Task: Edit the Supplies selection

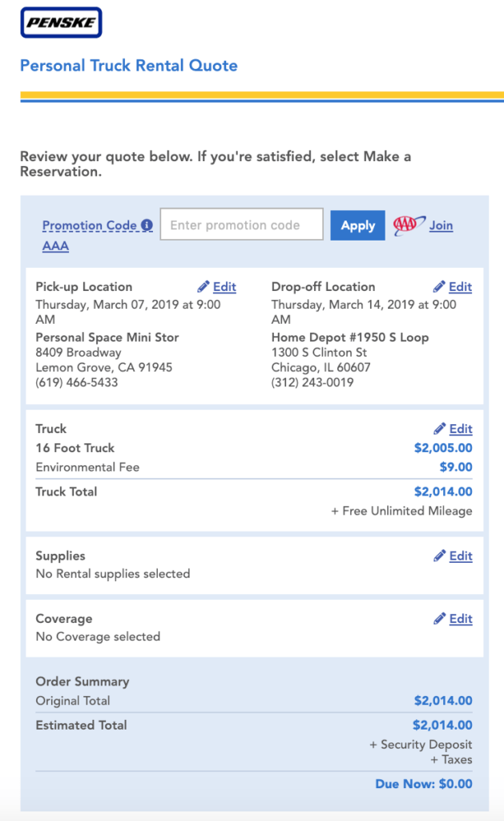Action: [x=461, y=556]
